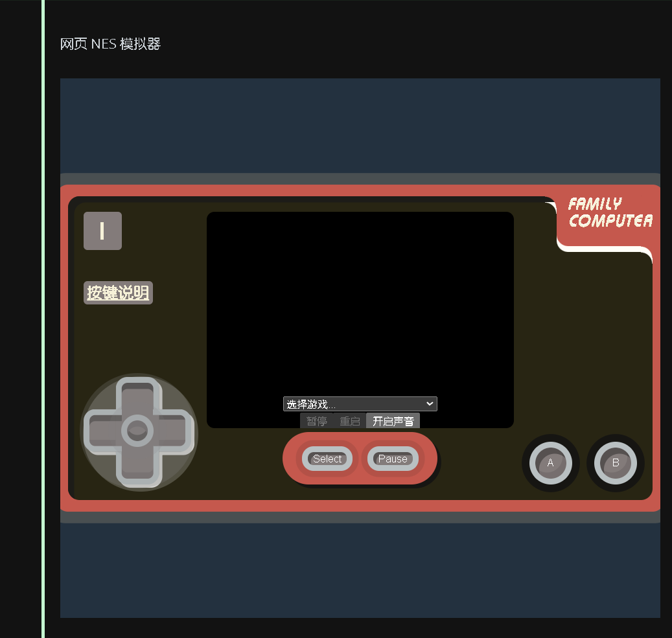Hit the Select controller button
This screenshot has width=672, height=638.
click(x=327, y=459)
